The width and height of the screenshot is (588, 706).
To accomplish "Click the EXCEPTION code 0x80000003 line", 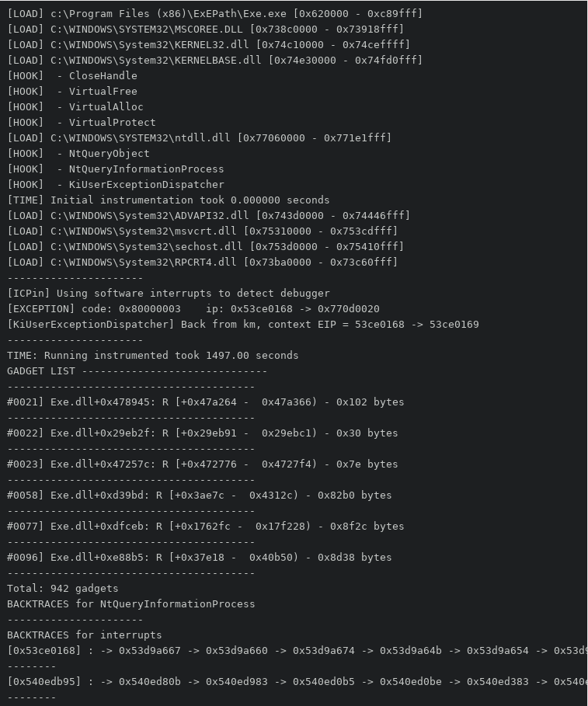I will [x=193, y=308].
